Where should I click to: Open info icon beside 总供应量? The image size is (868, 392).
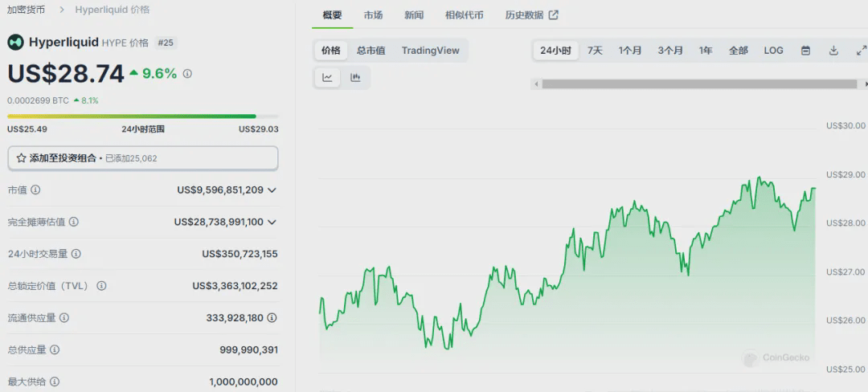coord(55,350)
